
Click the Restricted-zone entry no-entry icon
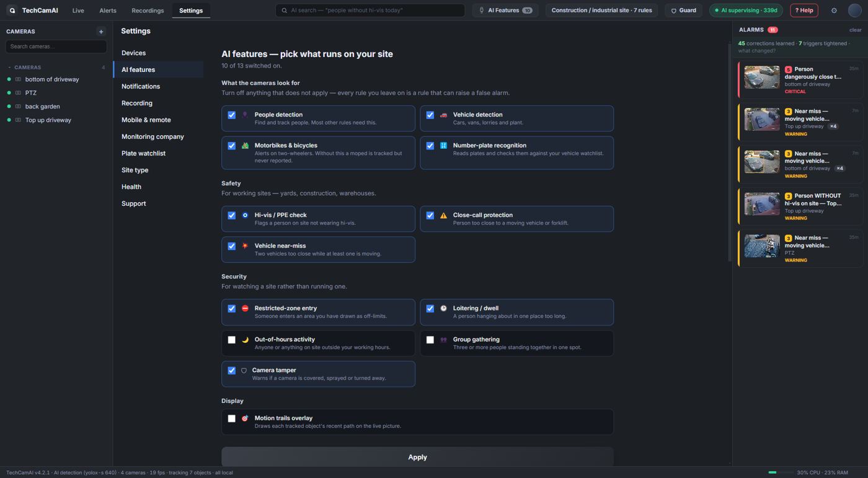coord(245,308)
